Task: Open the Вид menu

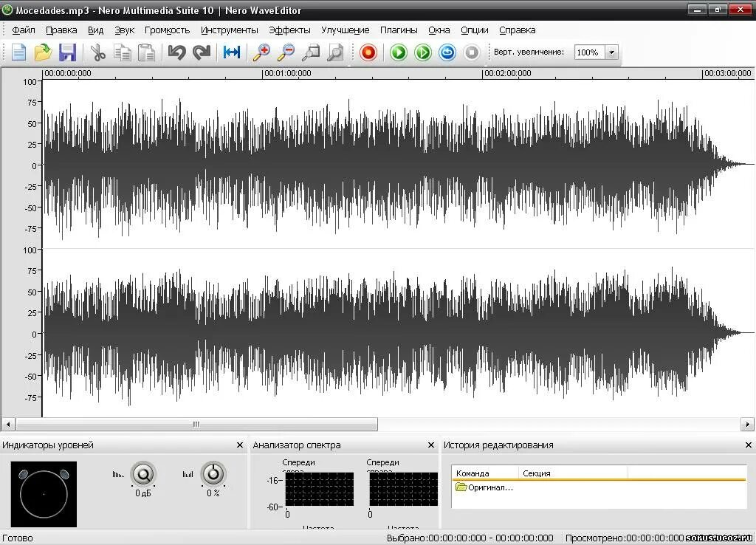Action: [x=95, y=30]
